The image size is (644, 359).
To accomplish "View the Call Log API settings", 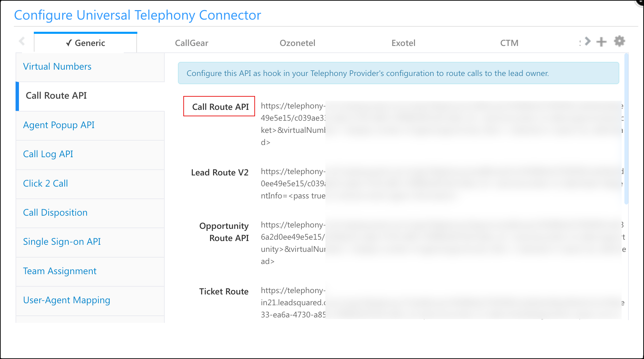I will [x=48, y=154].
